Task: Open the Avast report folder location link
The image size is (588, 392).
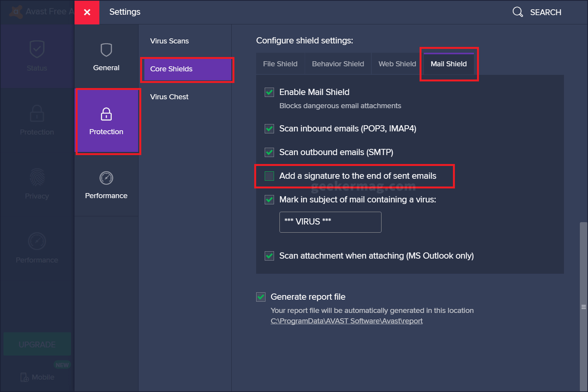Action: (347, 321)
